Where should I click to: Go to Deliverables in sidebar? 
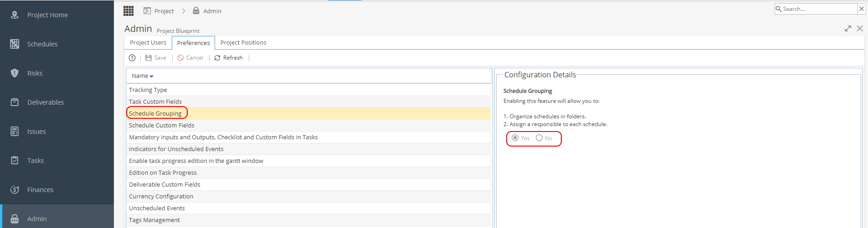tap(45, 102)
